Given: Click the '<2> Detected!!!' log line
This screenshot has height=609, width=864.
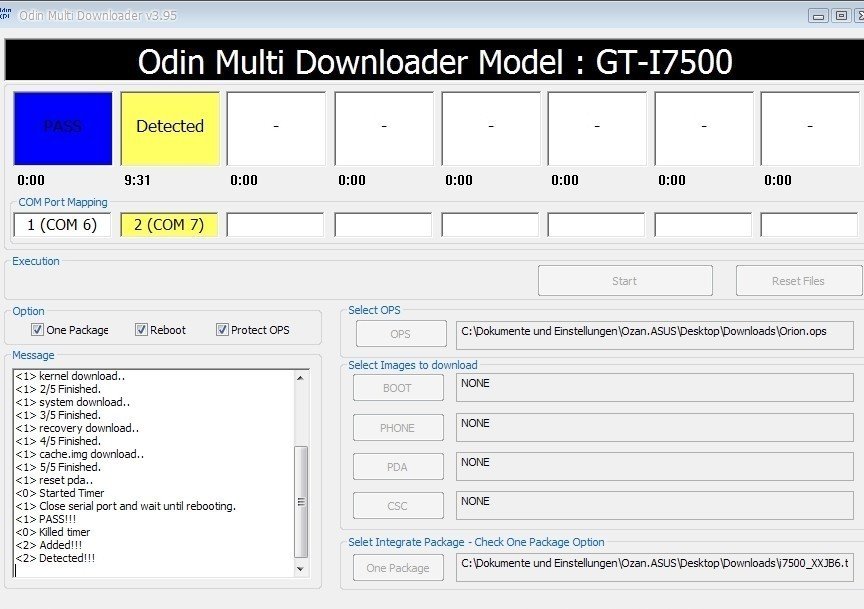Looking at the screenshot, I should [x=55, y=558].
